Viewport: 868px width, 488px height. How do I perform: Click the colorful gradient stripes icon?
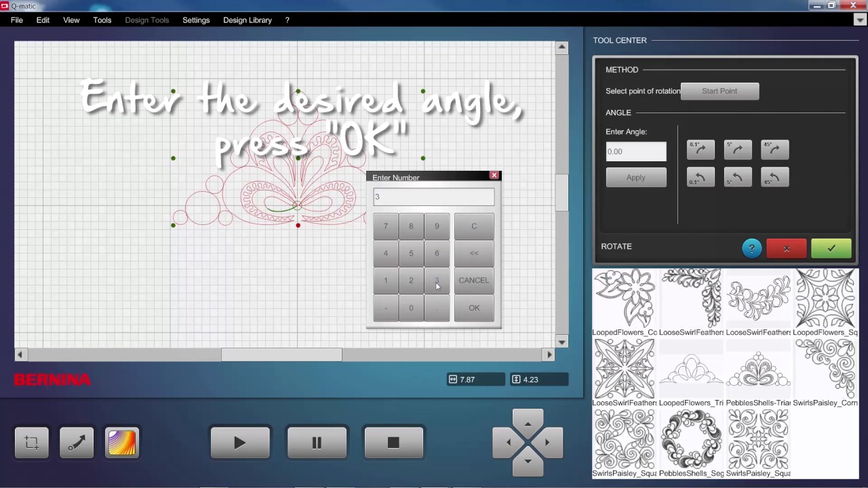122,443
